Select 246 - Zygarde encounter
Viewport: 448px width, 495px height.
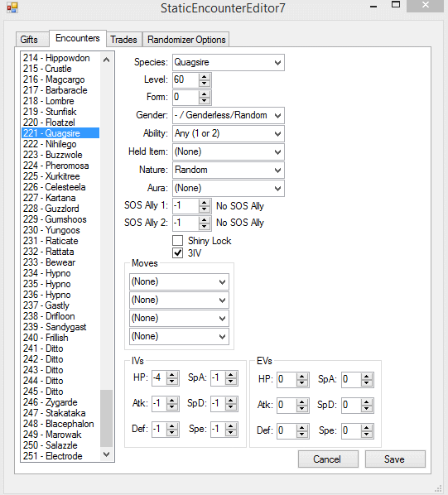click(60, 402)
